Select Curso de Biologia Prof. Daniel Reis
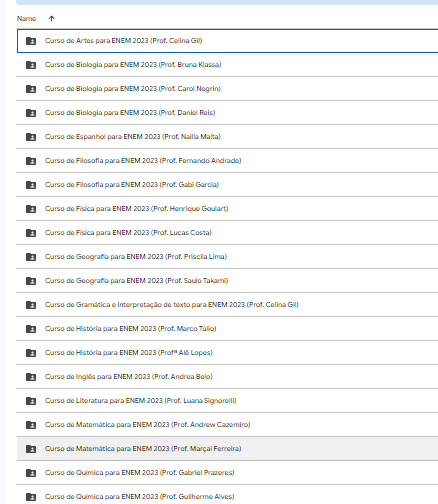This screenshot has height=504, width=438. tap(227, 113)
